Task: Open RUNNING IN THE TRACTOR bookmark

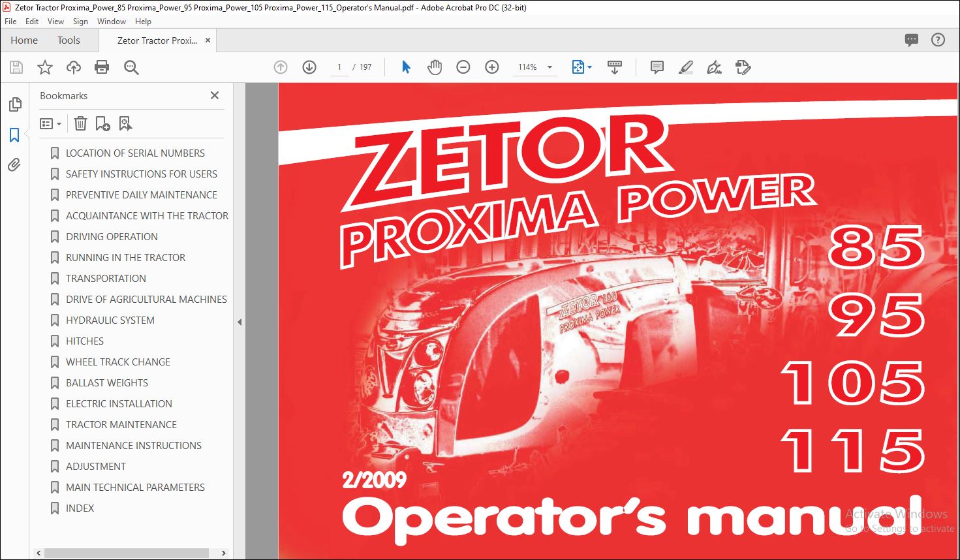Action: click(125, 257)
